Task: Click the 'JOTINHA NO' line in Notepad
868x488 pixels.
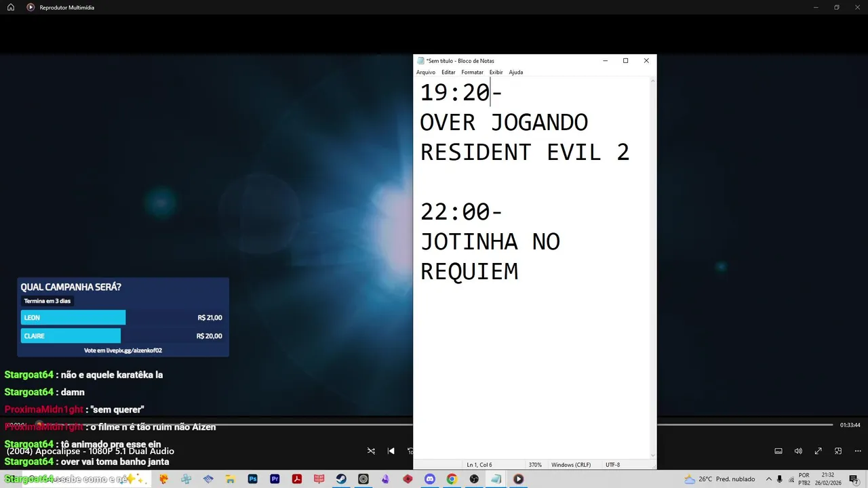Action: (490, 242)
